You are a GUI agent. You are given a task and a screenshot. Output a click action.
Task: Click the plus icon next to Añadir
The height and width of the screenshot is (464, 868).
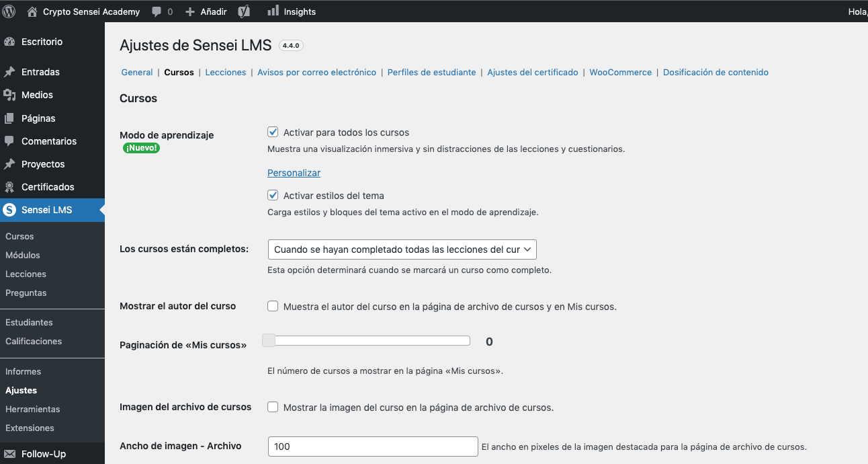point(190,11)
